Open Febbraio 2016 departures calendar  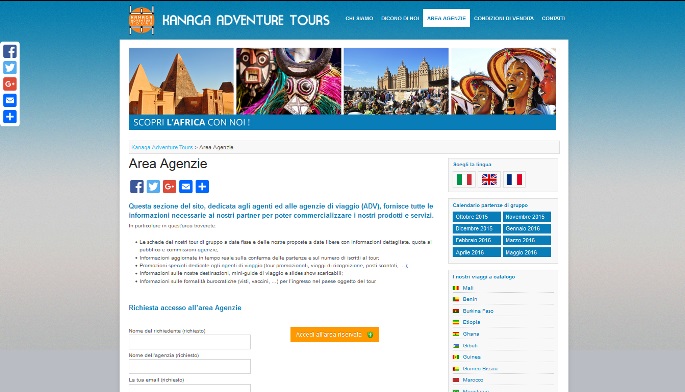click(x=477, y=240)
